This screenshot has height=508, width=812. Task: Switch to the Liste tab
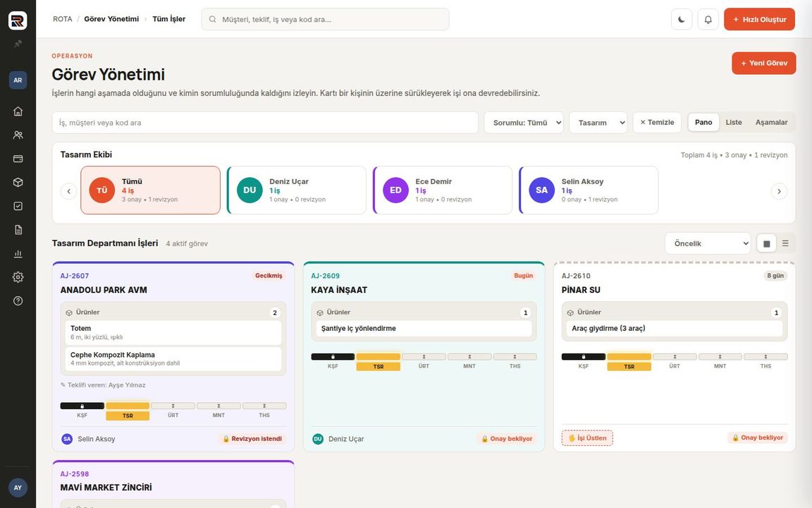(x=733, y=122)
